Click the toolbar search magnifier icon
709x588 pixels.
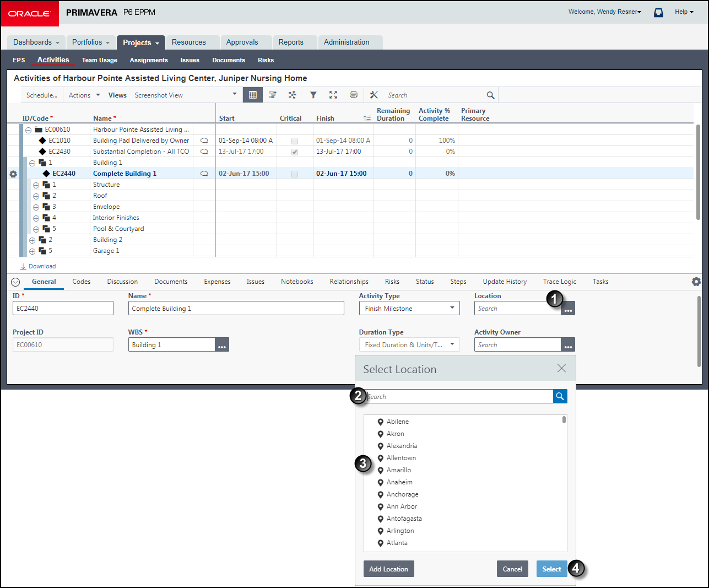coord(490,95)
